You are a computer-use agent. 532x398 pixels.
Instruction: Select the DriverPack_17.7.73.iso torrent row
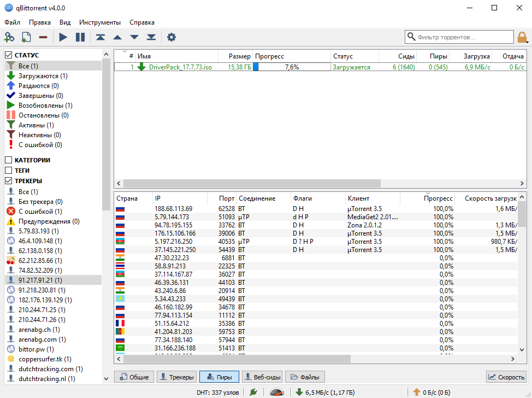[320, 67]
